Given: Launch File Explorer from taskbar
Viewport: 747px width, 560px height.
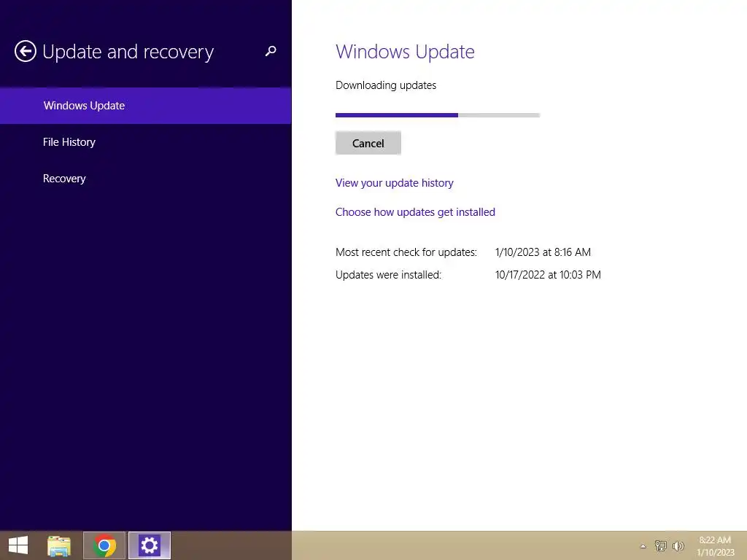Looking at the screenshot, I should (x=59, y=545).
